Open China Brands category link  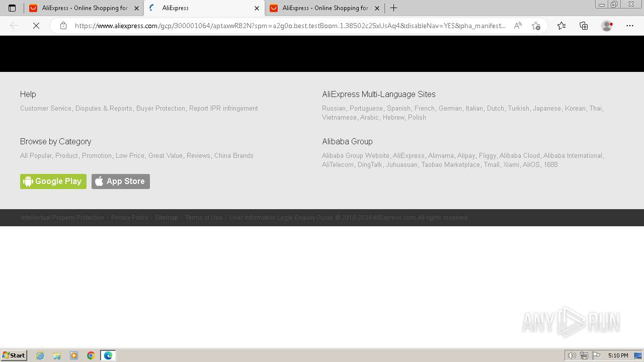click(234, 156)
